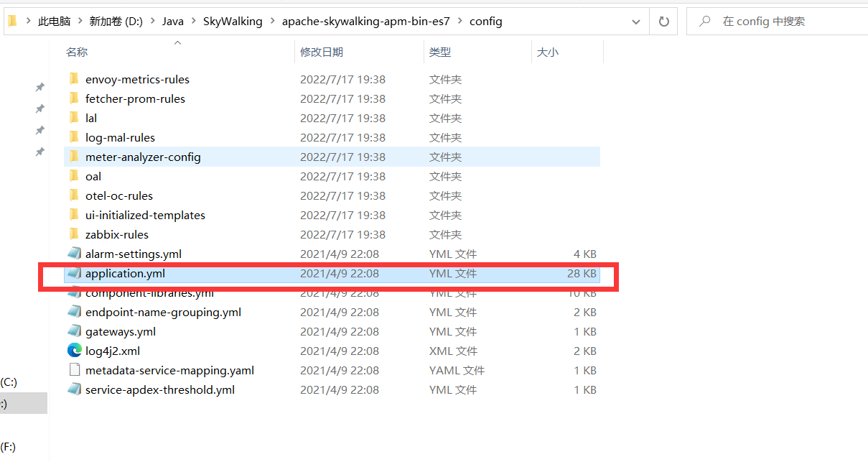Click the envoy-metrics-rules folder icon
The width and height of the screenshot is (868, 462).
(74, 79)
